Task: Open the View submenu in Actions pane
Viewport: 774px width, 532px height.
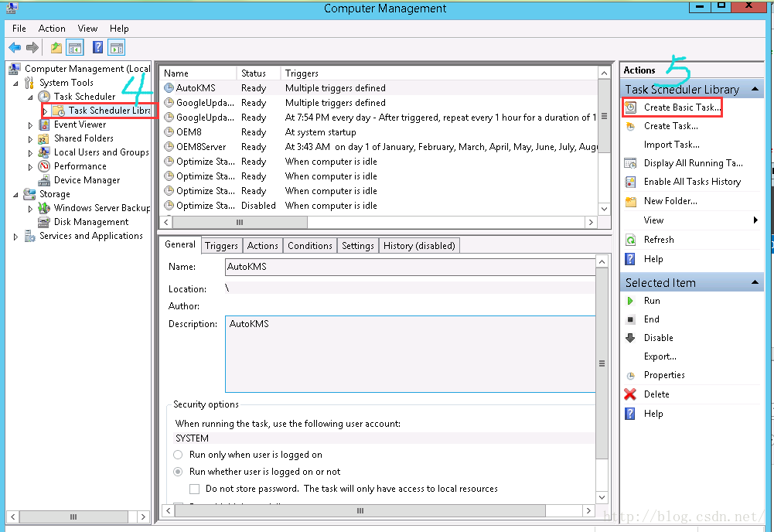Action: pos(691,220)
